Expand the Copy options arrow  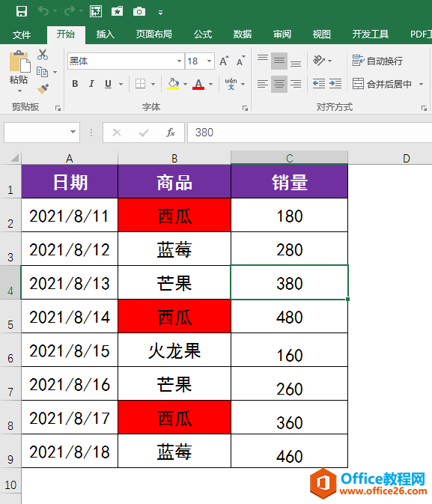(x=55, y=72)
